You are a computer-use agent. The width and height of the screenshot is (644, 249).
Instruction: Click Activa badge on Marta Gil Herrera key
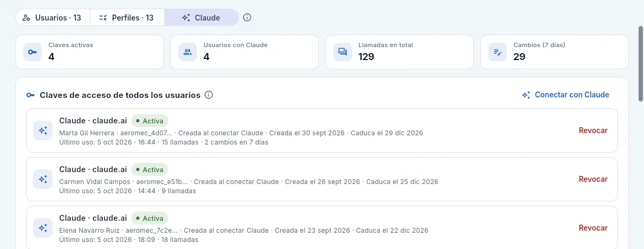pyautogui.click(x=150, y=121)
